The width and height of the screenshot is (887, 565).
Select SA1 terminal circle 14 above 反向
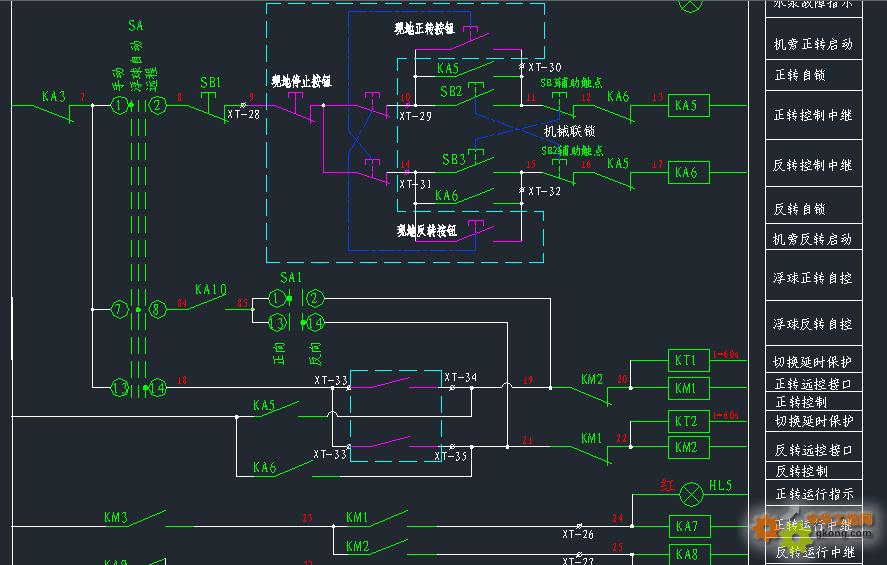(x=315, y=323)
